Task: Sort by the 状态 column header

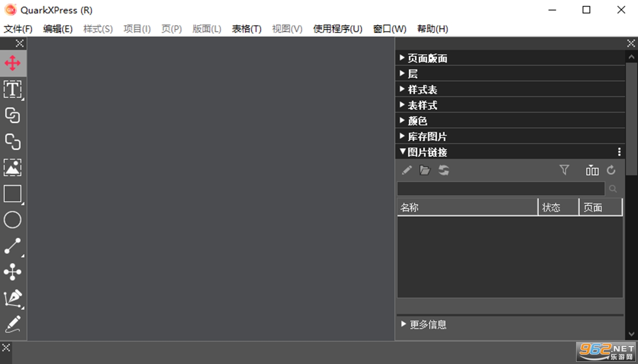Action: point(558,207)
